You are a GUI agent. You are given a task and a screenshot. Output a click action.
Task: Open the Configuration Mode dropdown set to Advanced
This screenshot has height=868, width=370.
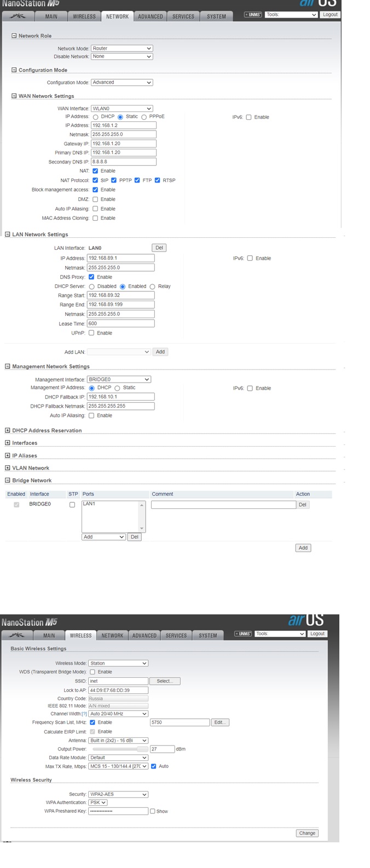click(122, 83)
